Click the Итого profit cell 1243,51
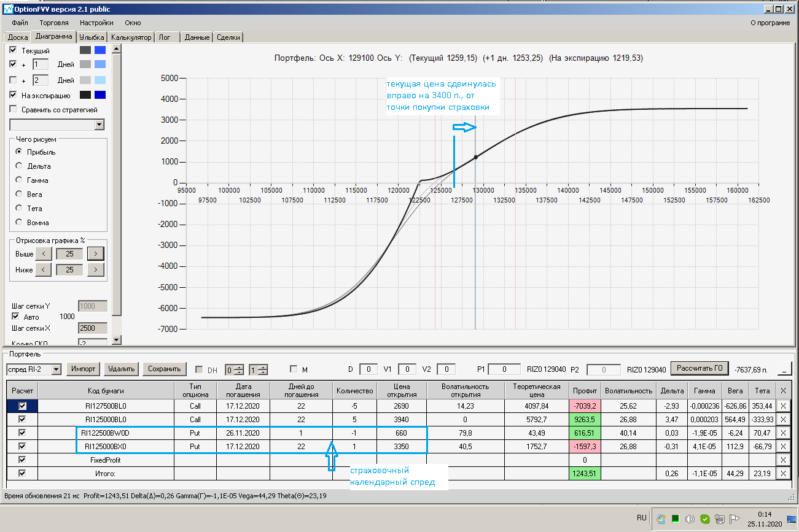Viewport: 799px width, 532px height. [584, 473]
